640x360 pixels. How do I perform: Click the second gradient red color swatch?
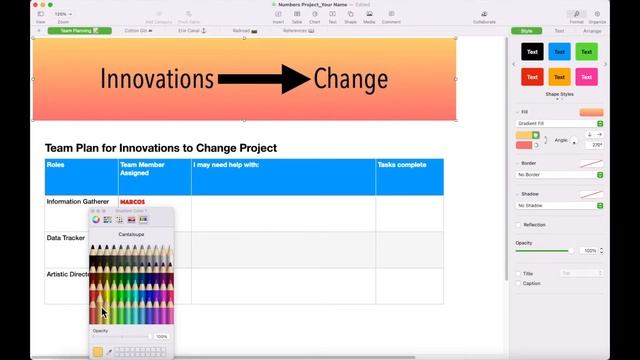[524, 145]
